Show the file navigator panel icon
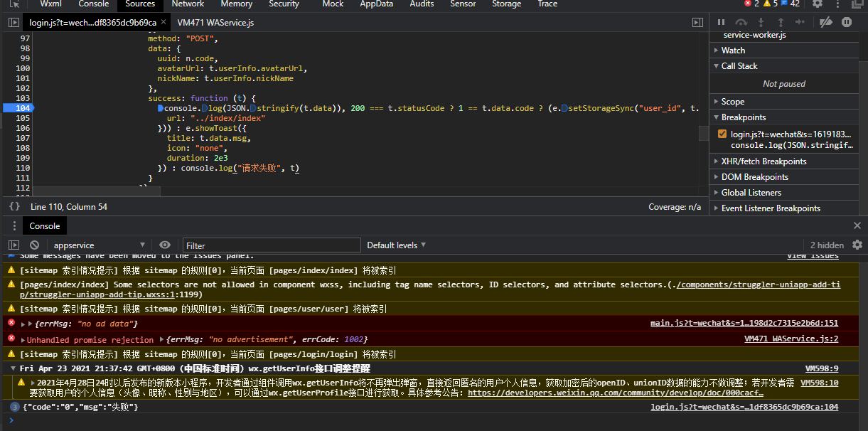The image size is (868, 431). (14, 23)
